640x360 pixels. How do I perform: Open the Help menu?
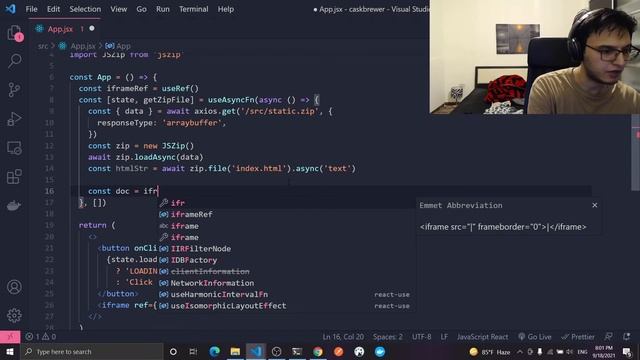click(x=226, y=9)
